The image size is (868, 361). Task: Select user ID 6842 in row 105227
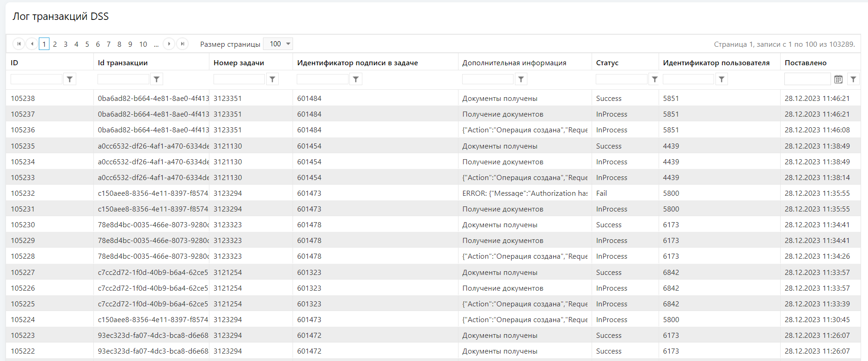tap(671, 272)
